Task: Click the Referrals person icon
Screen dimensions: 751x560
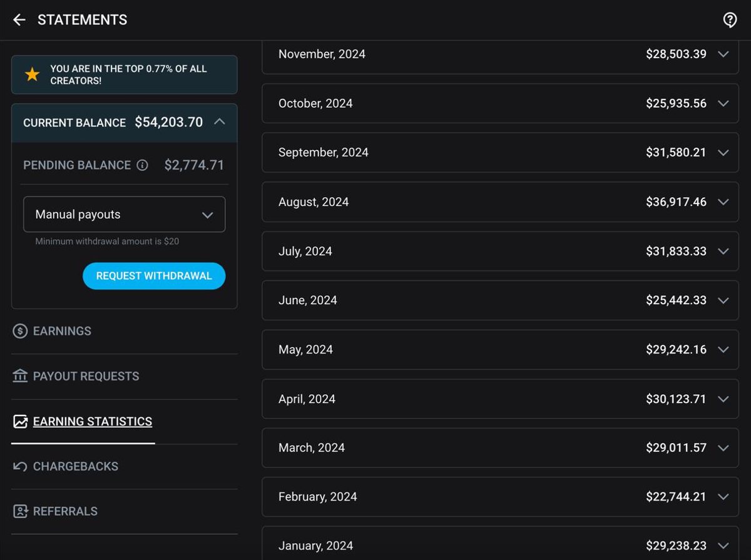Action: (x=20, y=511)
